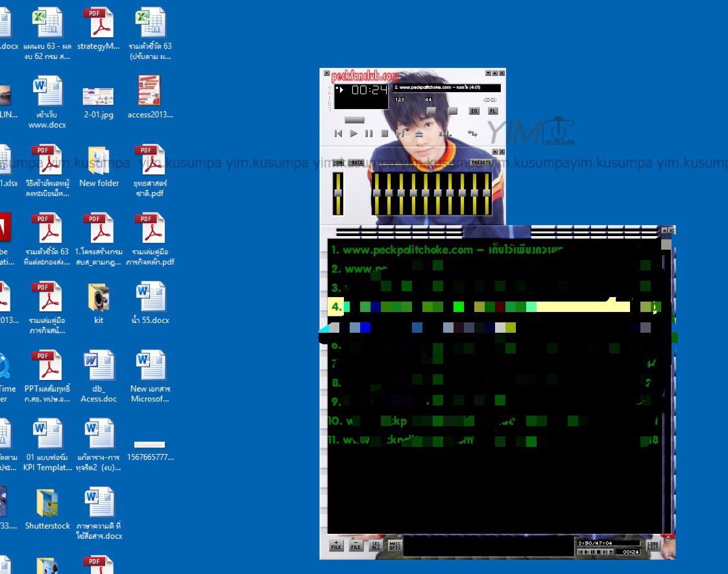Viewport: 728px width, 574px height.
Task: Skip to next track in main window
Action: pyautogui.click(x=400, y=134)
